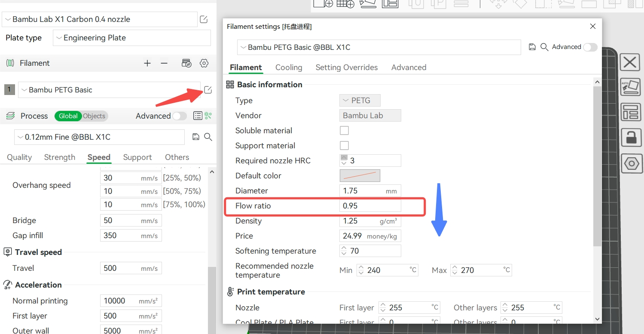The height and width of the screenshot is (334, 644).
Task: Toggle Advanced mode in Filament settings dialog
Action: tap(590, 47)
